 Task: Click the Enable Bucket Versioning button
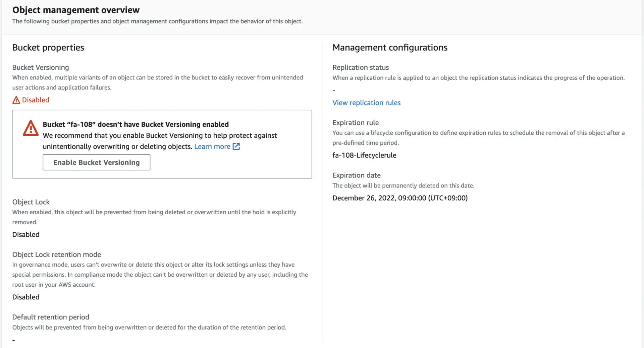click(x=96, y=162)
